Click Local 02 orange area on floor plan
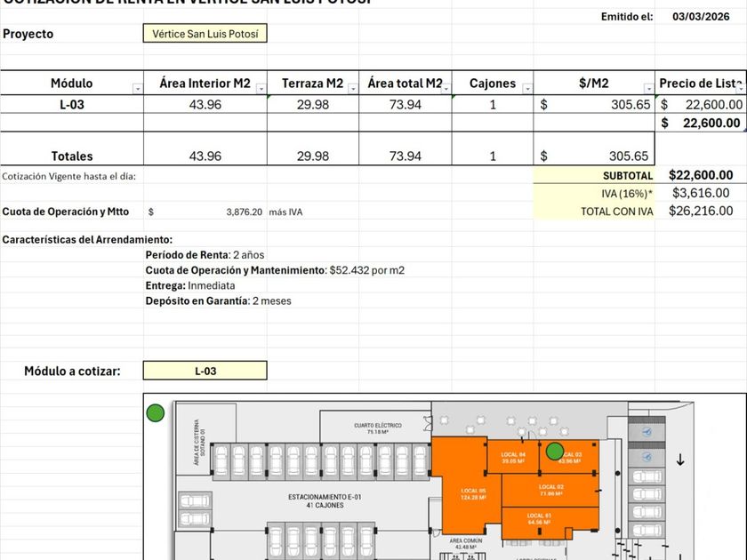747x560 pixels. tap(550, 491)
